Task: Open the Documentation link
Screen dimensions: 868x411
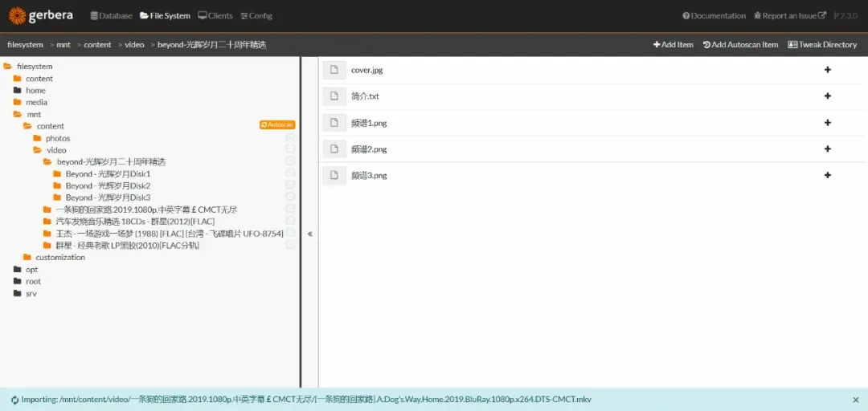Action: pos(714,15)
